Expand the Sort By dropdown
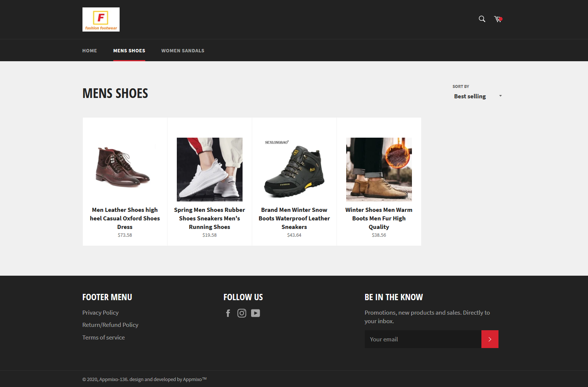This screenshot has height=387, width=588. pos(477,96)
